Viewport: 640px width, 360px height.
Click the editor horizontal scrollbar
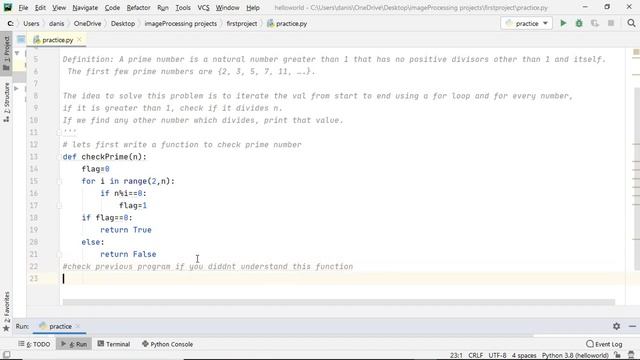(x=338, y=302)
